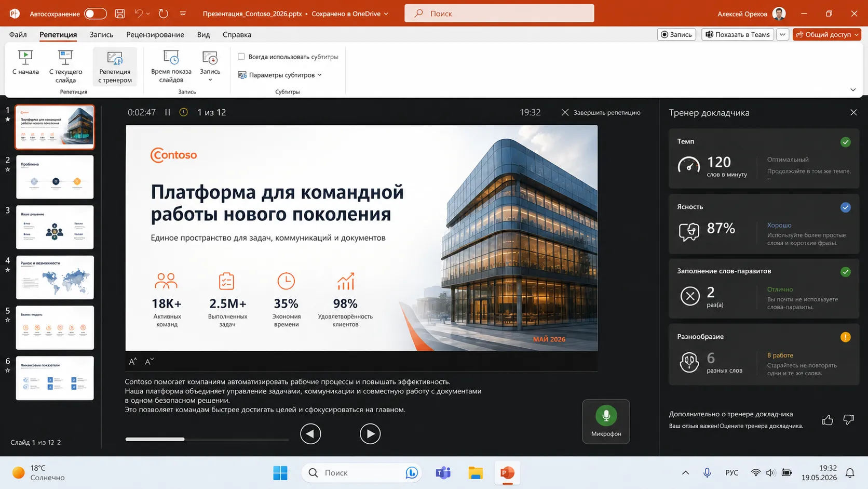Screen dimensions: 868x489
Task: Select slide 4 thumbnail Рынок и возможности
Action: point(55,277)
